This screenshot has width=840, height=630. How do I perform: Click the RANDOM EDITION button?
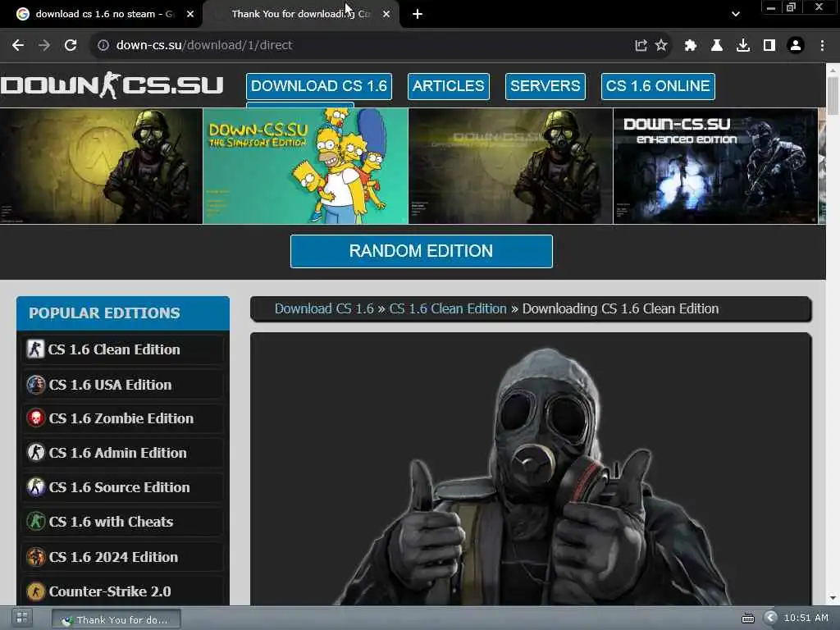click(421, 251)
